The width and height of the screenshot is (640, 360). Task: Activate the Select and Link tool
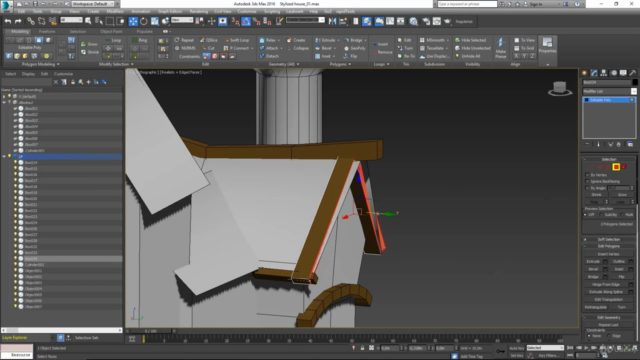[x=31, y=21]
